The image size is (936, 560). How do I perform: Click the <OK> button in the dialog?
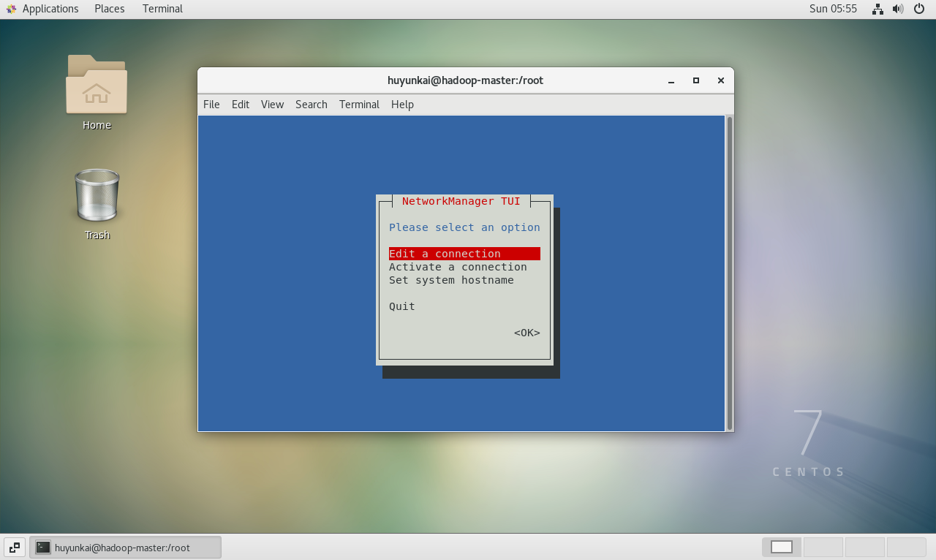[x=527, y=333]
